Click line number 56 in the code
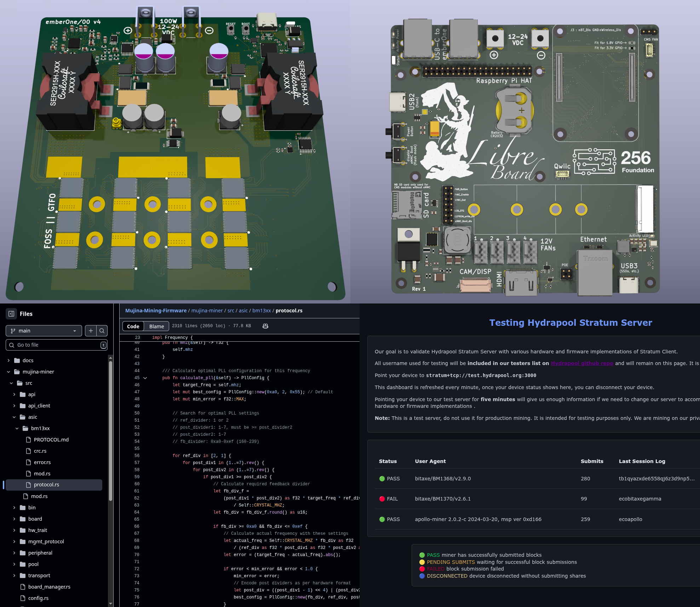 [137, 456]
